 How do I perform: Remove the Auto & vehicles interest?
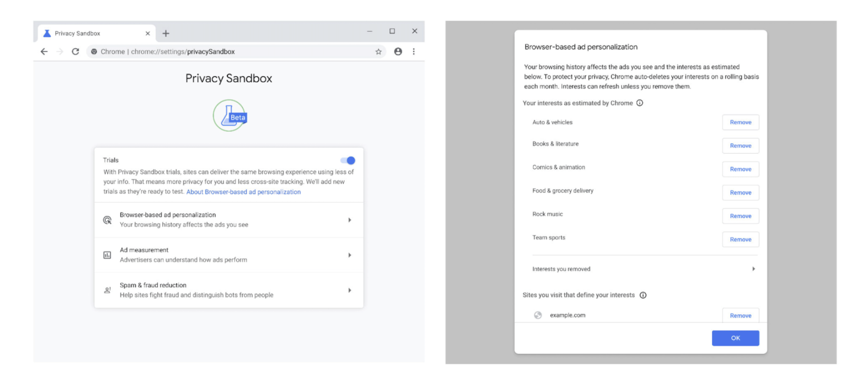740,123
